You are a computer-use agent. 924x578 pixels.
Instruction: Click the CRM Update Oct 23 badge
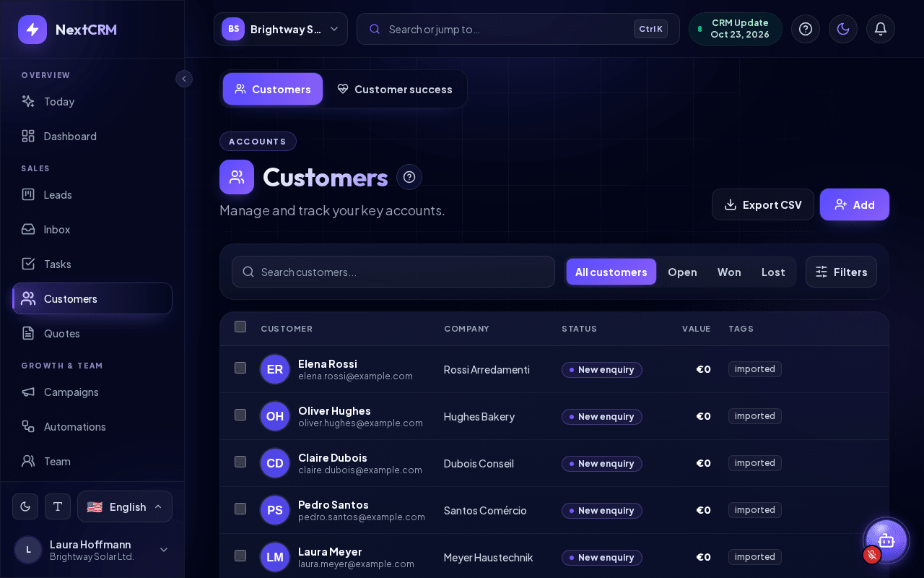click(x=736, y=29)
